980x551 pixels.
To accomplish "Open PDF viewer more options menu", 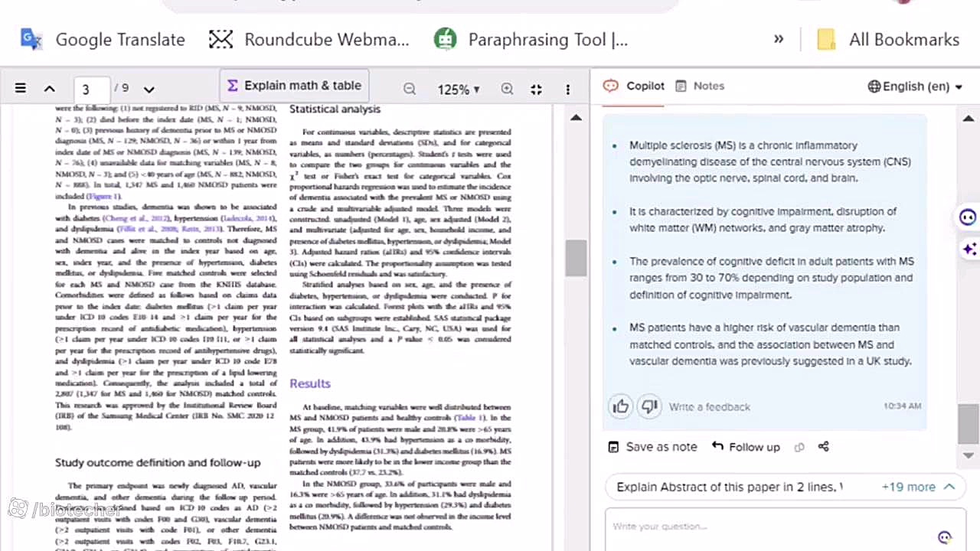I will click(x=567, y=90).
